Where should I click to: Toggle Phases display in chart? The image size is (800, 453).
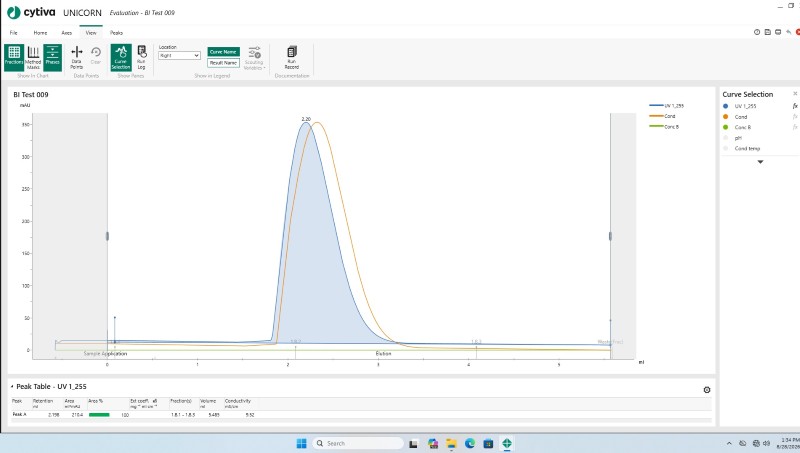pyautogui.click(x=53, y=57)
